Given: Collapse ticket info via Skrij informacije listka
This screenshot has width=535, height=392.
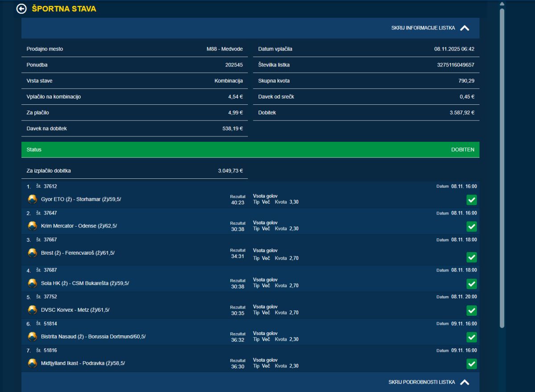Looking at the screenshot, I should point(423,28).
